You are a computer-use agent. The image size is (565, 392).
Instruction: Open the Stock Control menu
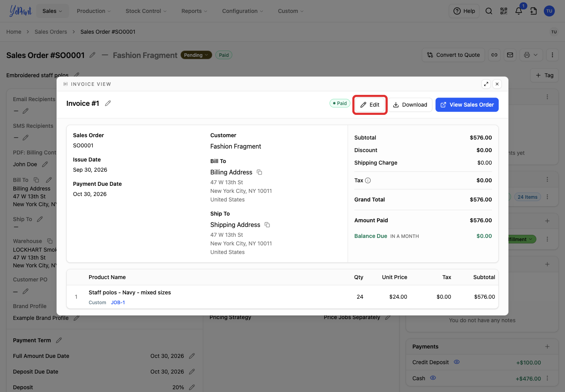146,11
